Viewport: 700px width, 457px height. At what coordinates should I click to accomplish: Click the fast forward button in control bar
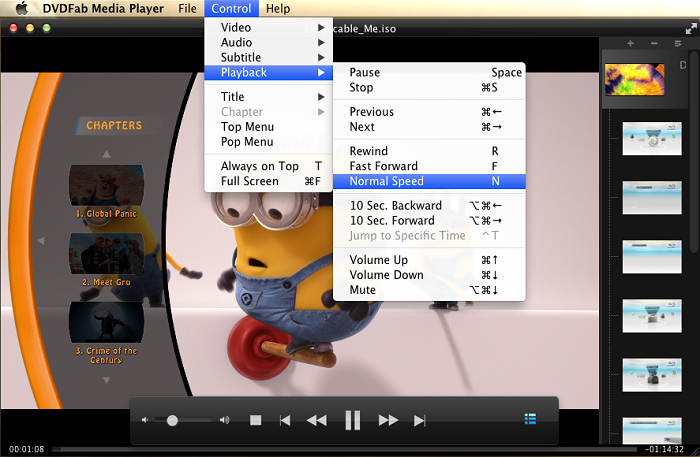click(x=388, y=420)
